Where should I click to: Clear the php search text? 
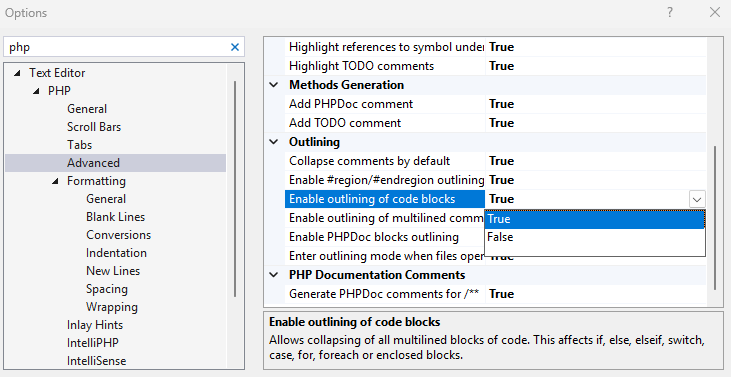tap(235, 47)
